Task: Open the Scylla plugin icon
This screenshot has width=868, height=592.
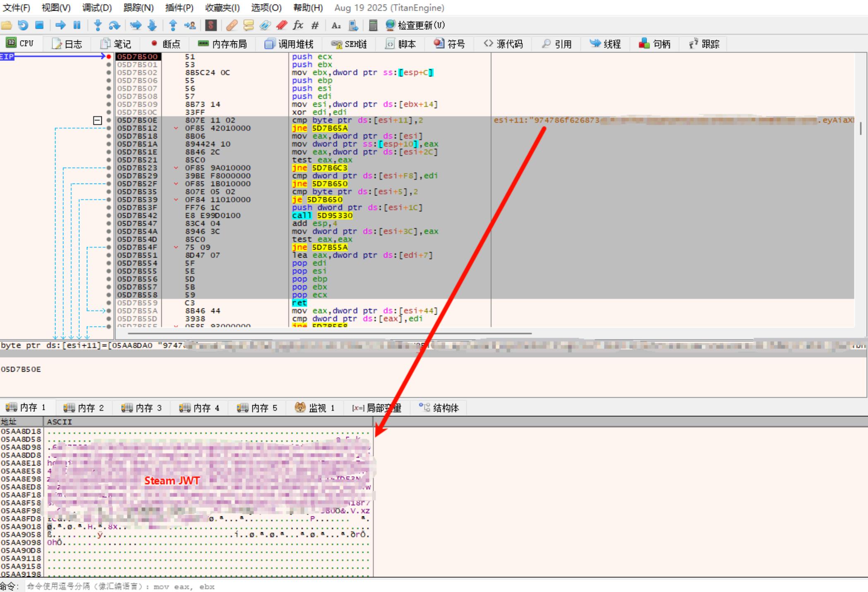Action: 211,25
